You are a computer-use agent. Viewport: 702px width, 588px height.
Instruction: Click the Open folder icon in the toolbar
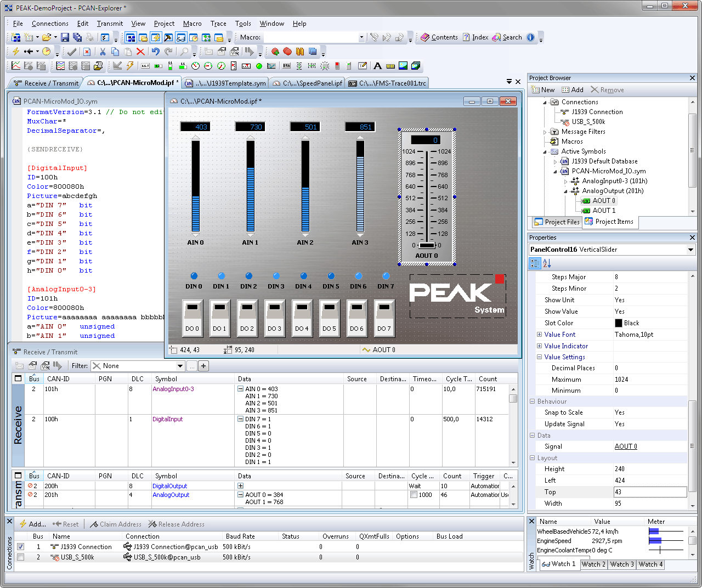pyautogui.click(x=47, y=37)
